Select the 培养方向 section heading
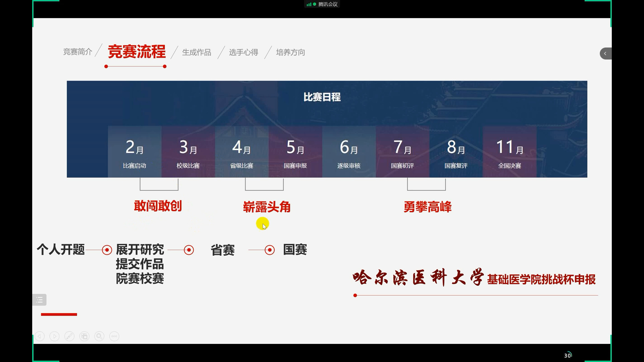 tap(290, 52)
